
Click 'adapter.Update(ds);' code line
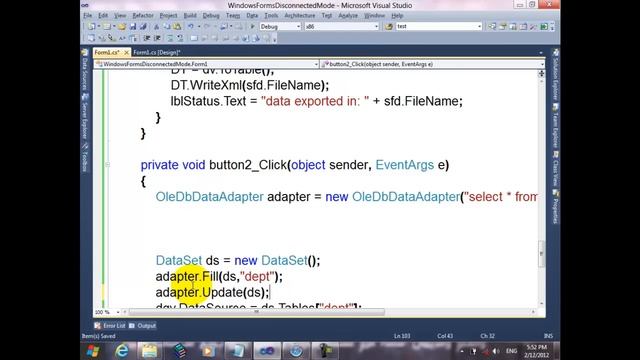213,292
